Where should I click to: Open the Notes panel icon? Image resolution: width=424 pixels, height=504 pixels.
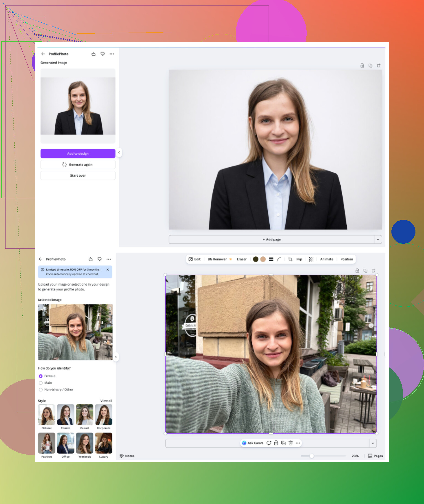[x=122, y=456]
